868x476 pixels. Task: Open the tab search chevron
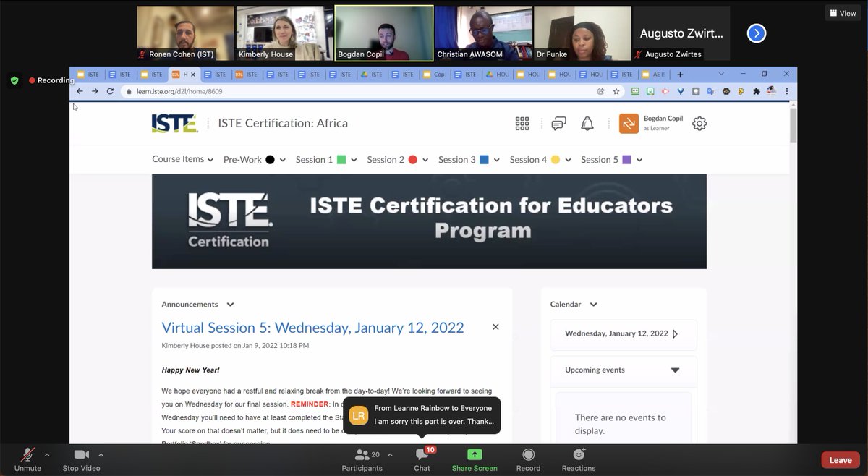(x=721, y=74)
